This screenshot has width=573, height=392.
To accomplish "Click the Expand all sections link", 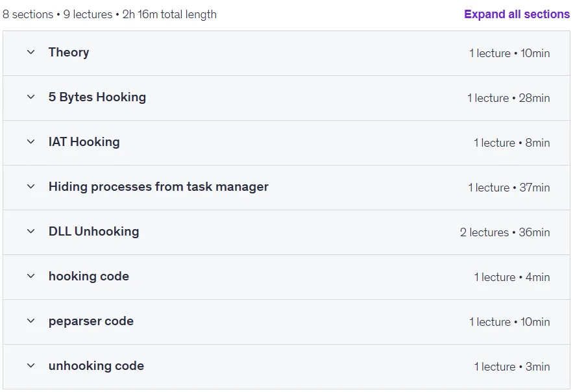I will [x=517, y=14].
